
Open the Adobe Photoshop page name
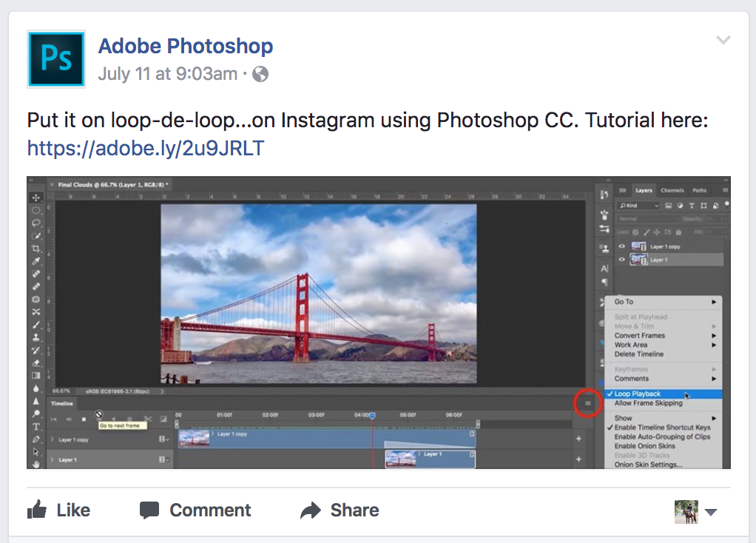point(186,46)
